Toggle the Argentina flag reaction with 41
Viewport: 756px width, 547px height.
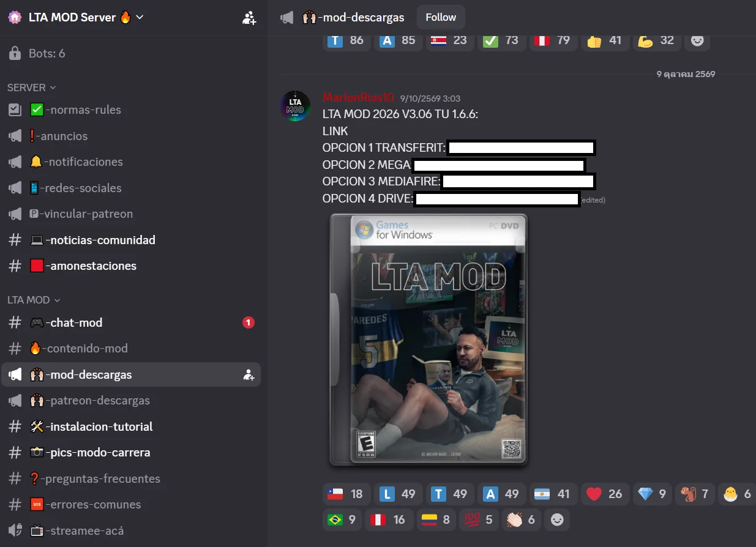(x=552, y=494)
